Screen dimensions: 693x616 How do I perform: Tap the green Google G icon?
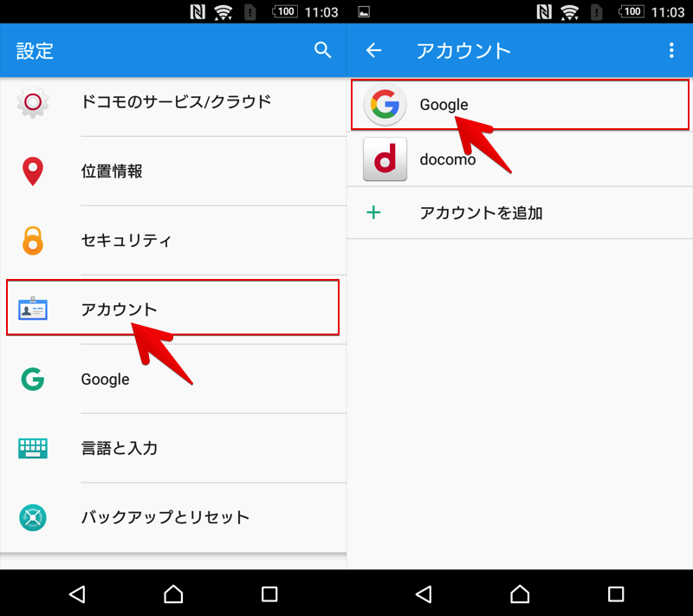(x=33, y=379)
